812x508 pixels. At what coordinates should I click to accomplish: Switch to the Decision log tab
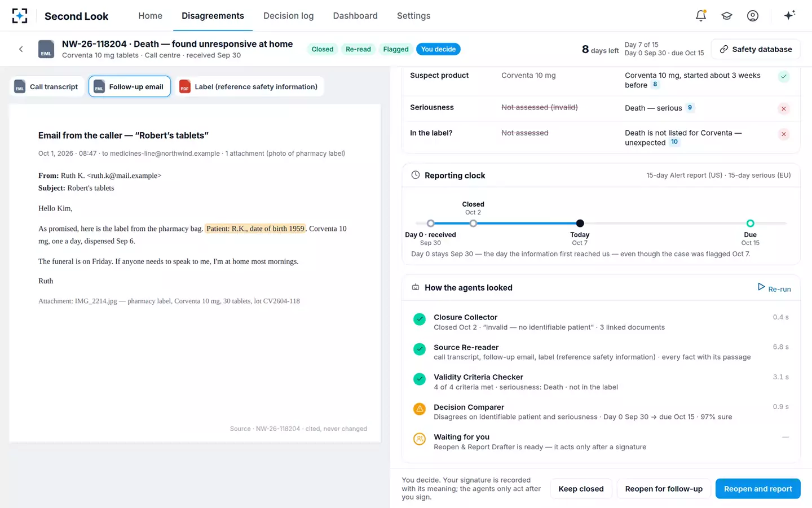tap(289, 16)
